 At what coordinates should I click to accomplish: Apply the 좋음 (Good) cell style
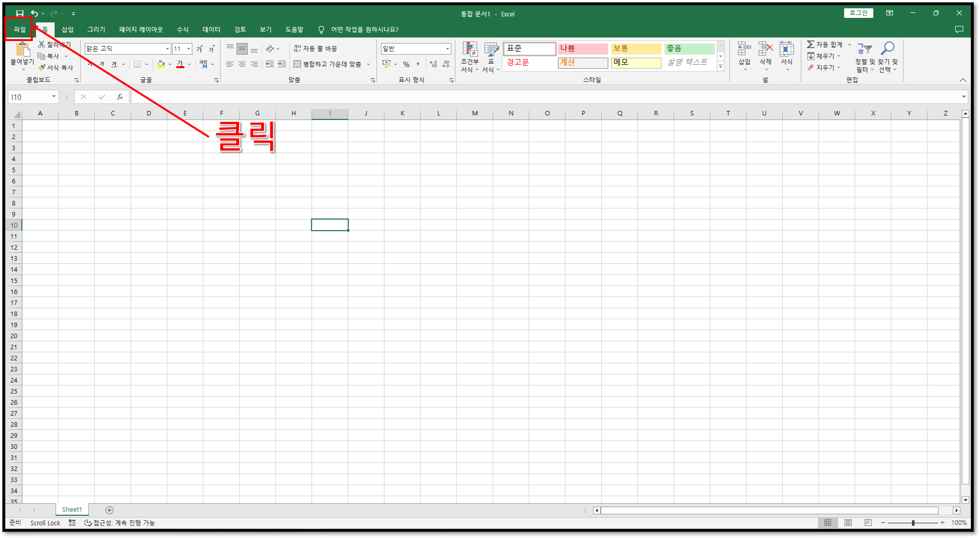[689, 49]
